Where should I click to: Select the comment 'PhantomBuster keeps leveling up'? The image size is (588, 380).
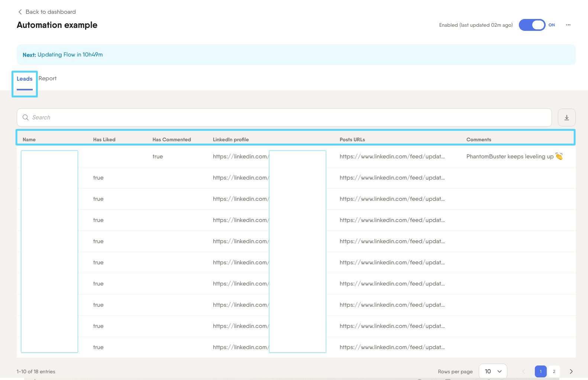pos(514,157)
